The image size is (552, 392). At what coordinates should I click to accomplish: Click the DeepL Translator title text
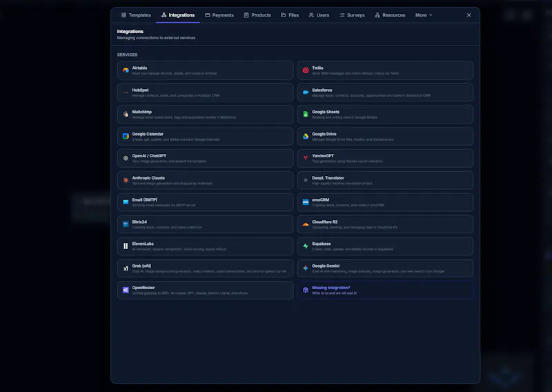[328, 178]
